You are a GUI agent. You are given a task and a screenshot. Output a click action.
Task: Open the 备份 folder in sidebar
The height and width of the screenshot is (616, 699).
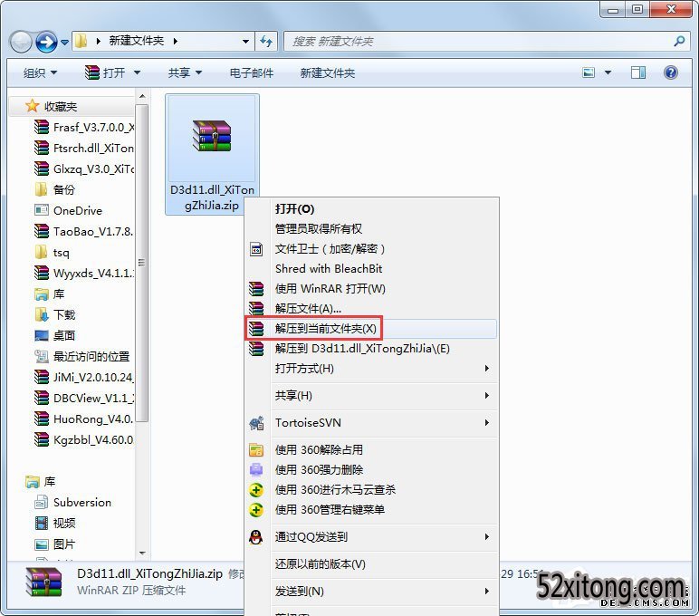[x=55, y=189]
